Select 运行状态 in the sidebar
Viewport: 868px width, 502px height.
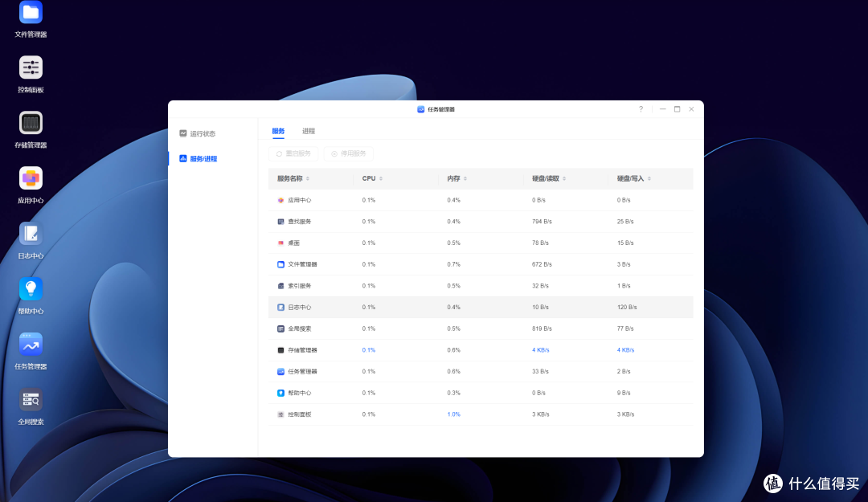203,133
